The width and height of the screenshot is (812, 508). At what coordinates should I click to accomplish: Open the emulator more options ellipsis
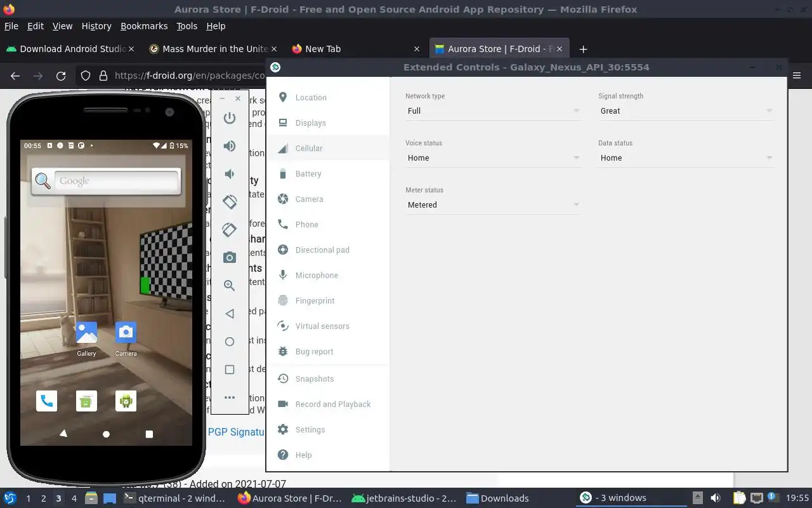230,398
